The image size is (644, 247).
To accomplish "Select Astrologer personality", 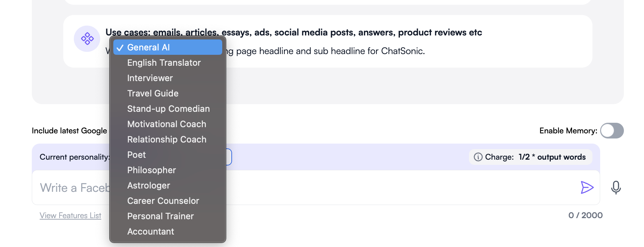I will tap(148, 185).
